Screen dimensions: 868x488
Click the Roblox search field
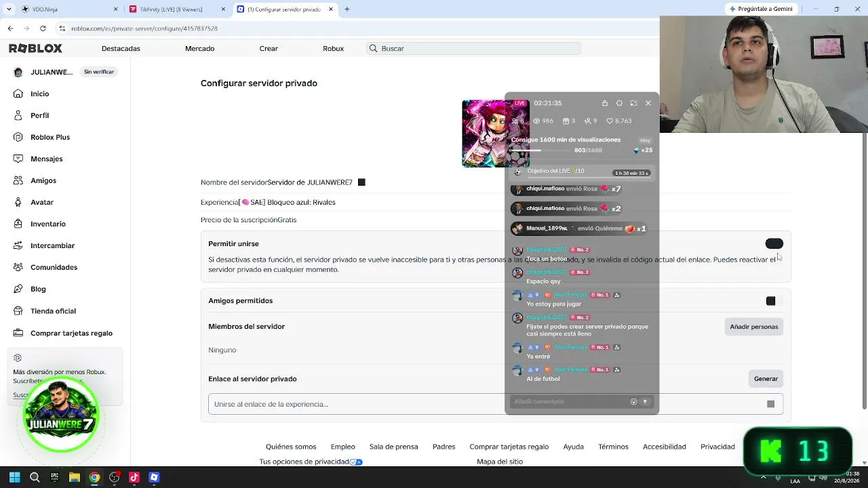pyautogui.click(x=474, y=49)
